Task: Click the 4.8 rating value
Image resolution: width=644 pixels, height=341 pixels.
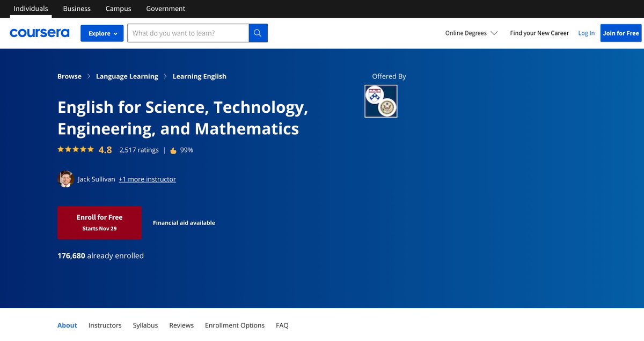Action: pyautogui.click(x=105, y=150)
